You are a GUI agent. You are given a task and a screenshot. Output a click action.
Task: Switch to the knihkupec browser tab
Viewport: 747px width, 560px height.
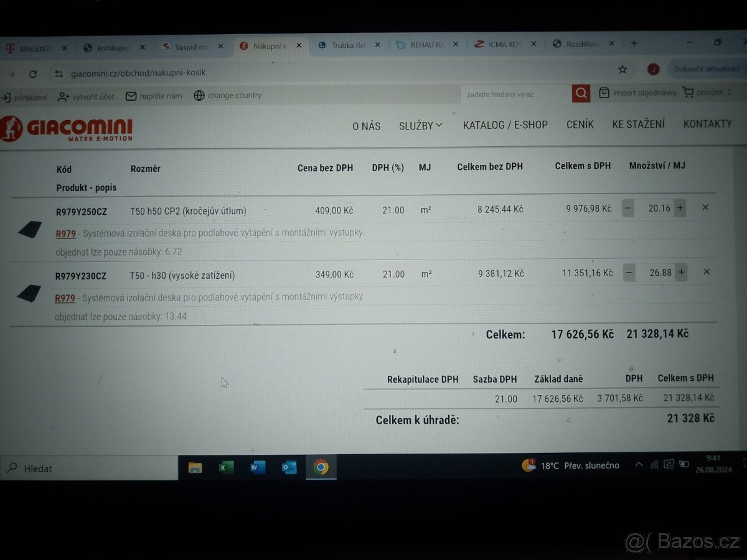[115, 47]
